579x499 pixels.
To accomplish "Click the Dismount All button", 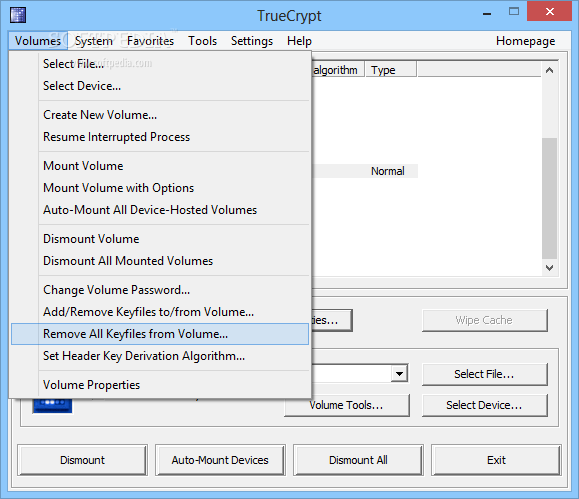I will click(x=358, y=460).
